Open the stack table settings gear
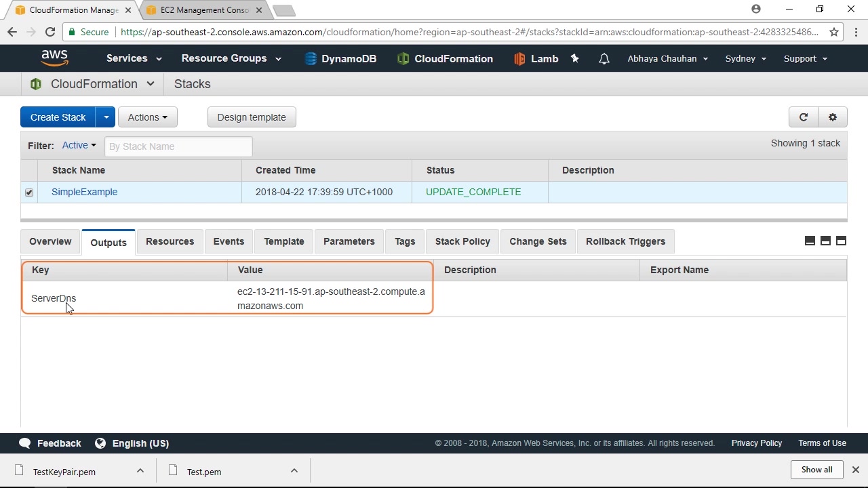The image size is (868, 488). point(833,117)
